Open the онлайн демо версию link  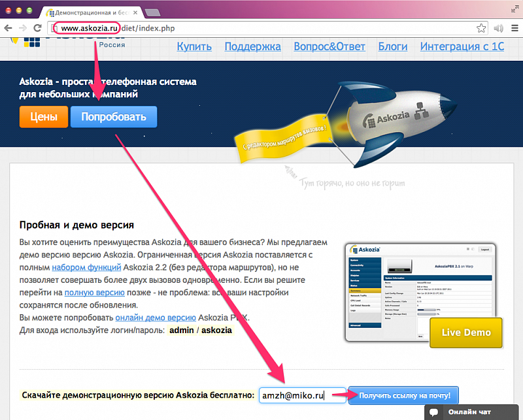(156, 317)
